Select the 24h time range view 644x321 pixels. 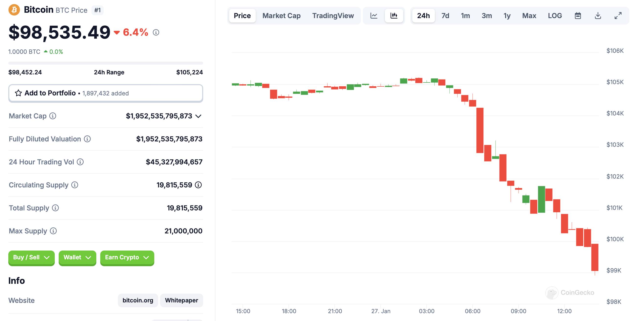[x=424, y=16]
